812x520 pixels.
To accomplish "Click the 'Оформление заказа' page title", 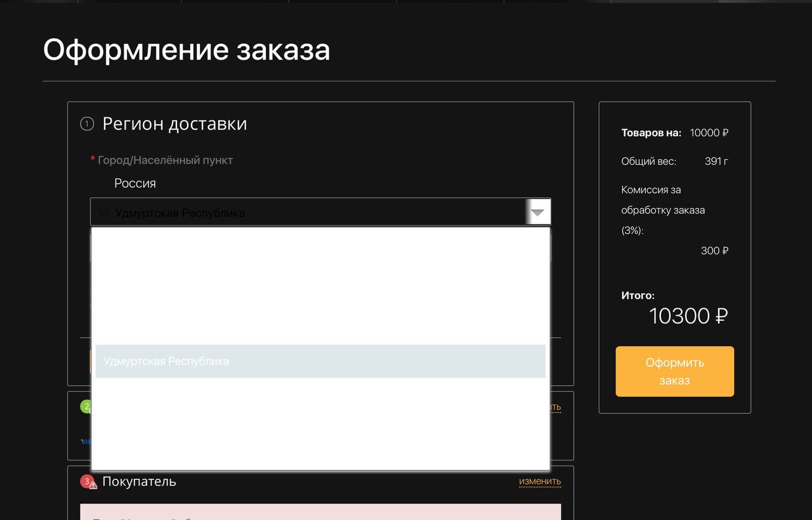I will click(187, 49).
